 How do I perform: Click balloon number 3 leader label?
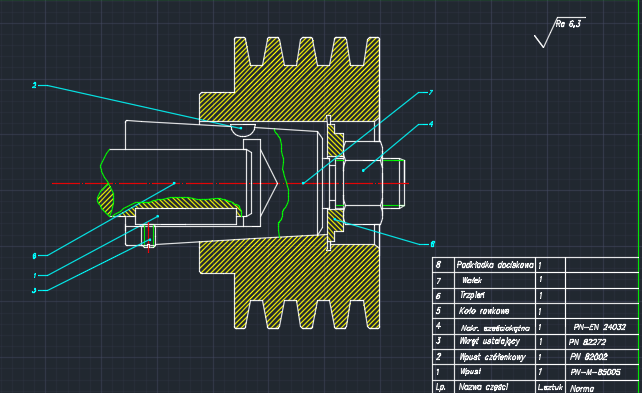coord(34,290)
